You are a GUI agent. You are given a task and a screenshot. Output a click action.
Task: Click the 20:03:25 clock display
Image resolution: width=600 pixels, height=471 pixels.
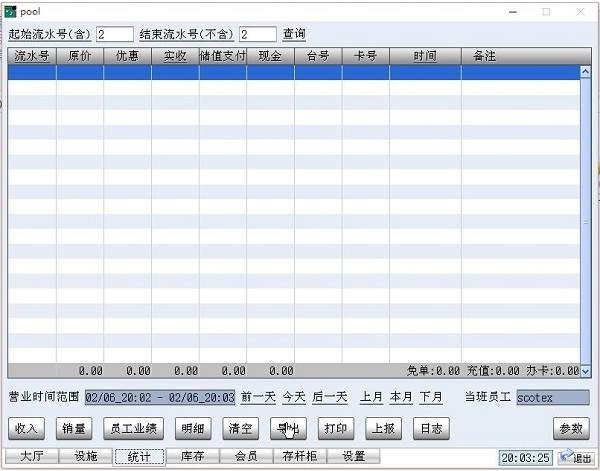[x=526, y=458]
